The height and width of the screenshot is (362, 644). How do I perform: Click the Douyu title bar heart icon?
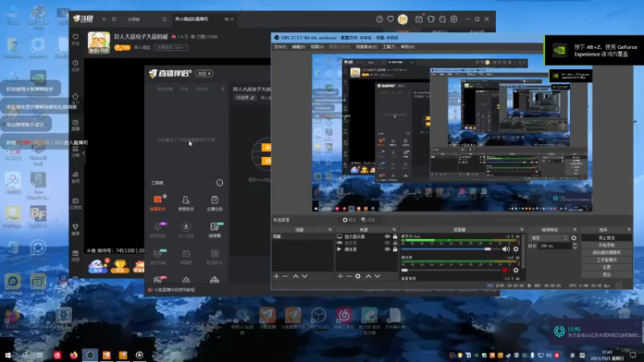[x=390, y=19]
